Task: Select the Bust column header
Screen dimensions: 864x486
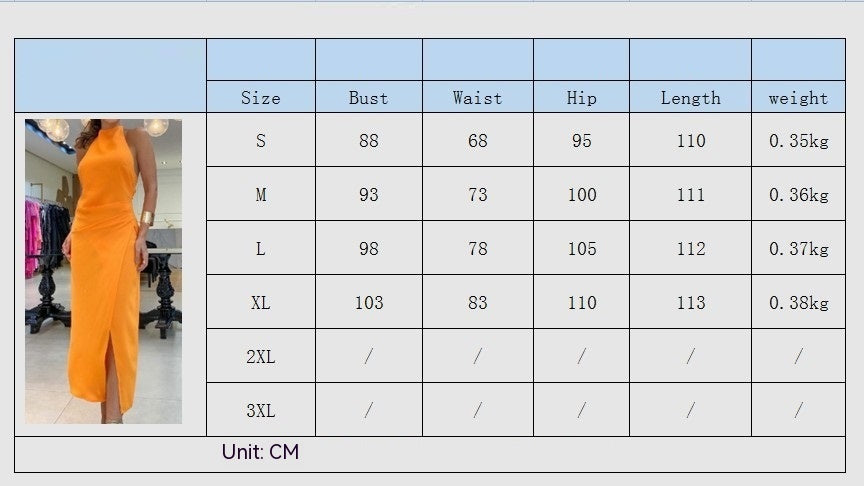Action: (368, 98)
